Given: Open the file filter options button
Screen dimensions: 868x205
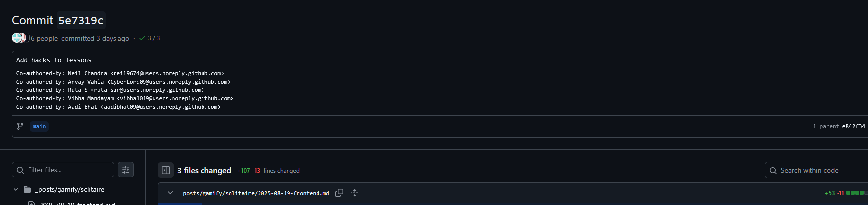Looking at the screenshot, I should click(x=126, y=170).
